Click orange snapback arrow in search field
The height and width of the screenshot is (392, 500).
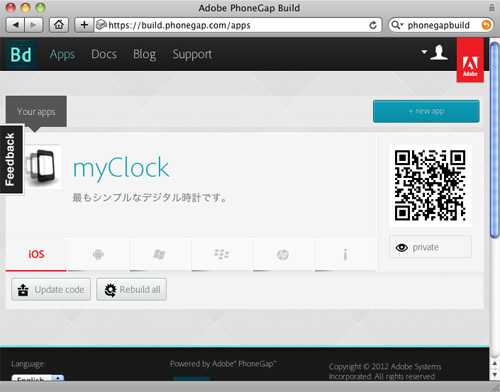486,25
